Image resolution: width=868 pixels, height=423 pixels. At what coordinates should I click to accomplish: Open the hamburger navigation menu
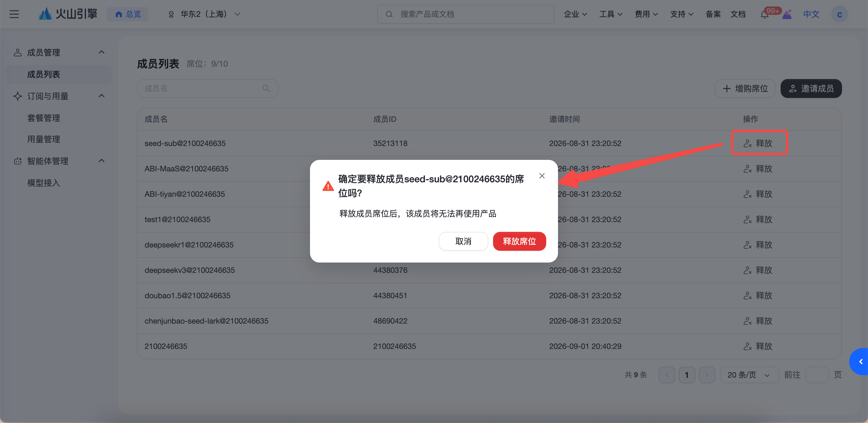tap(14, 14)
